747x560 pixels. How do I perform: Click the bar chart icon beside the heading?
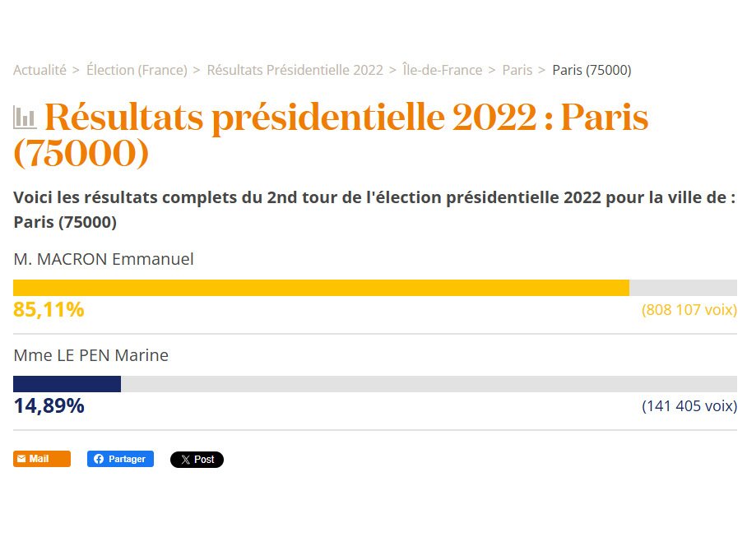tap(25, 118)
